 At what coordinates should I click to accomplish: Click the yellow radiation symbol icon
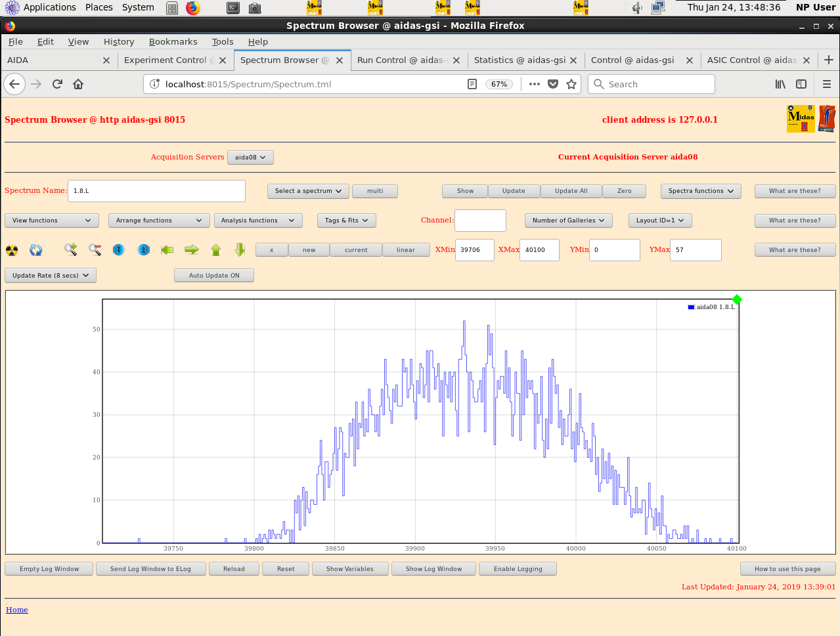click(x=12, y=250)
